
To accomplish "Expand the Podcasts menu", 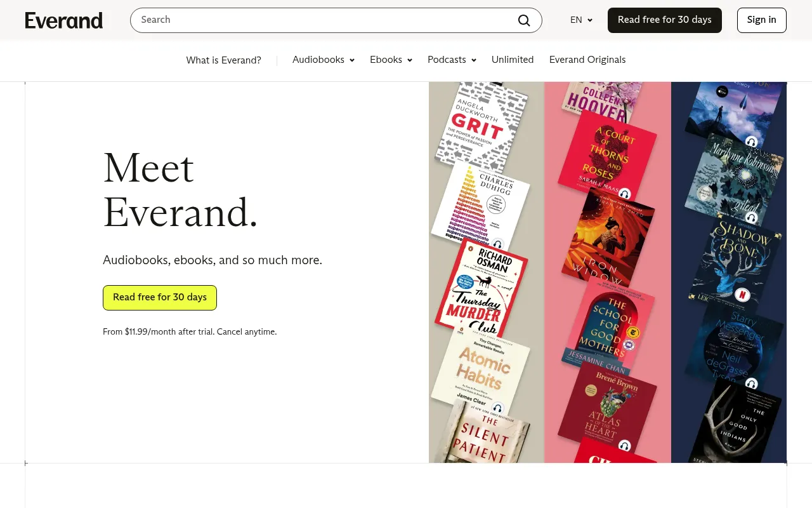I will [x=452, y=60].
